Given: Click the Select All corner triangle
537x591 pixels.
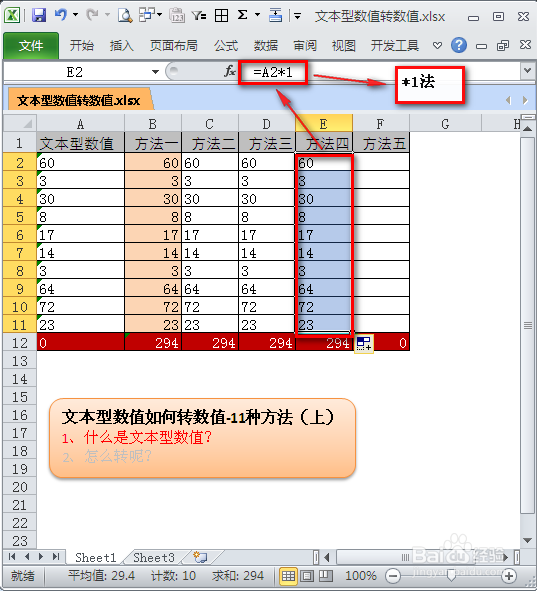Looking at the screenshot, I should (x=20, y=123).
